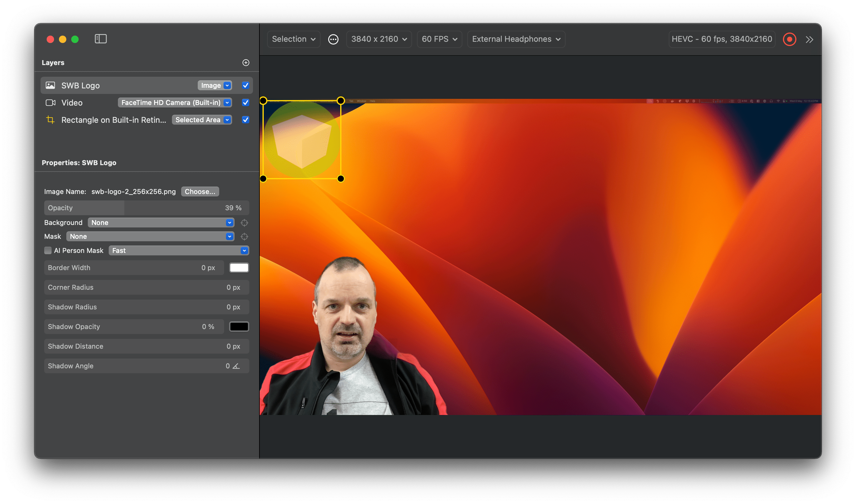Toggle Video layer visibility checkbox
This screenshot has width=856, height=504.
(246, 103)
